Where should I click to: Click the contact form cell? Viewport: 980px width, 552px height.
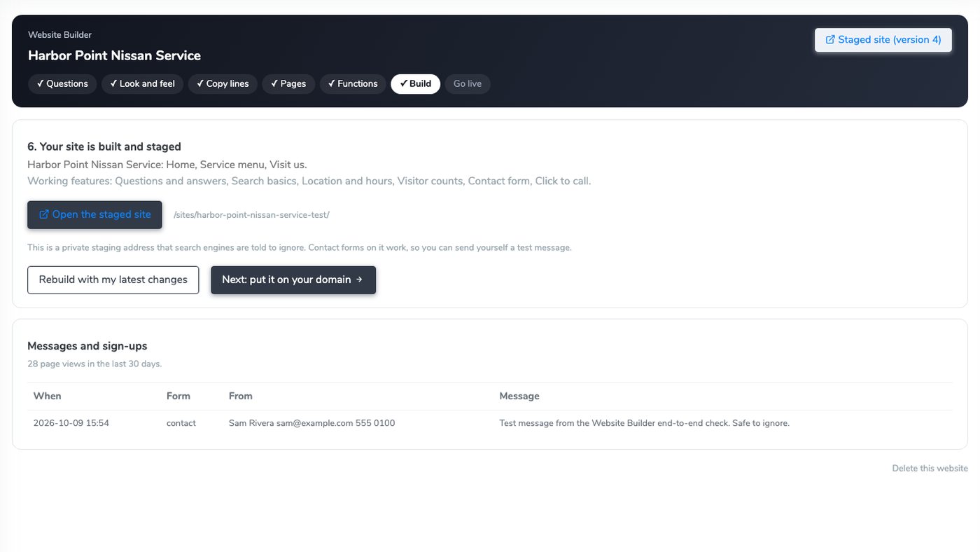click(x=181, y=423)
